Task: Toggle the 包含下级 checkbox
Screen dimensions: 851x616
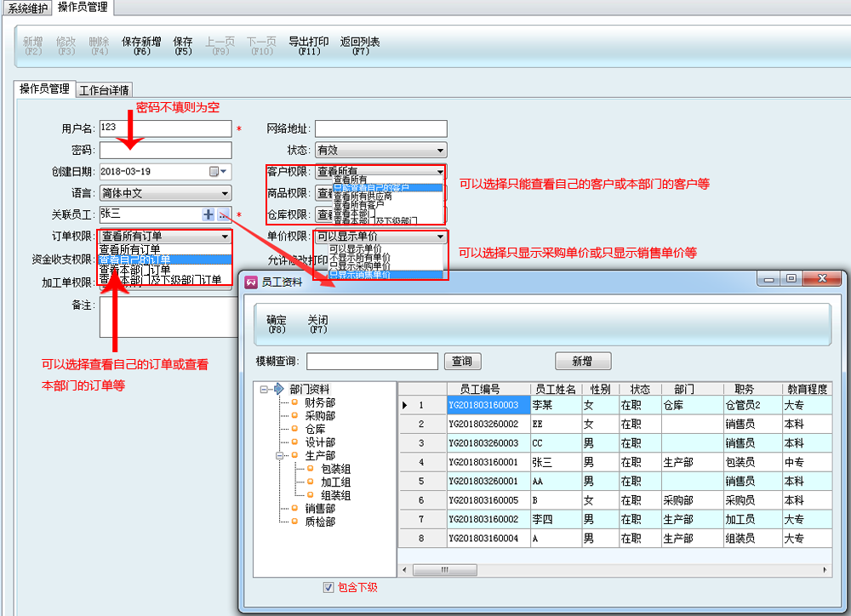Action: (328, 587)
